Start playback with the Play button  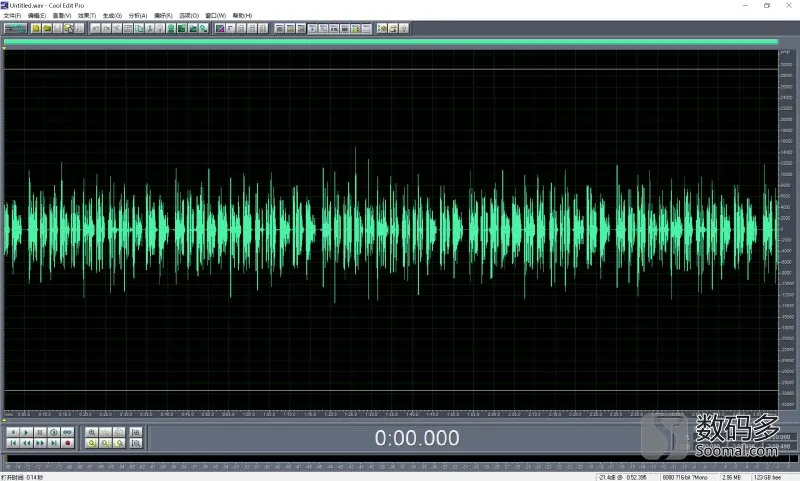click(x=27, y=433)
